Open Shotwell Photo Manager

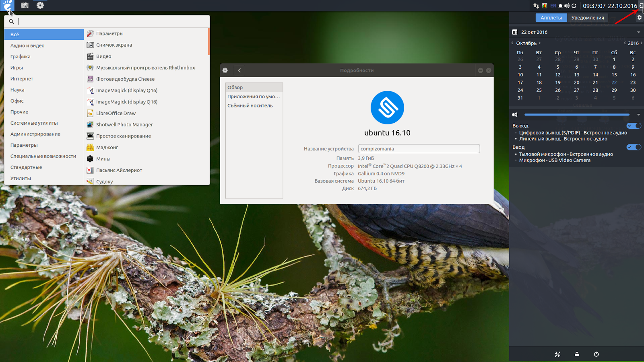pos(125,124)
